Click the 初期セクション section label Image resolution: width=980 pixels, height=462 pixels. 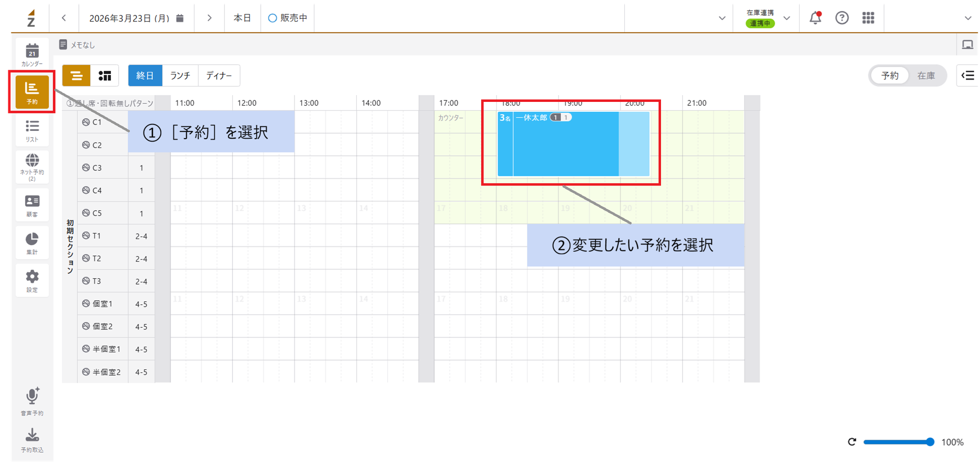click(x=70, y=246)
